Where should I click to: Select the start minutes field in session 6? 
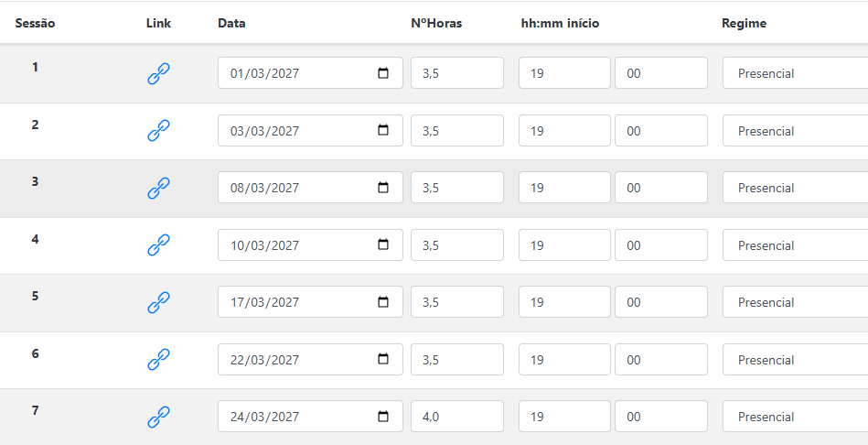click(661, 360)
